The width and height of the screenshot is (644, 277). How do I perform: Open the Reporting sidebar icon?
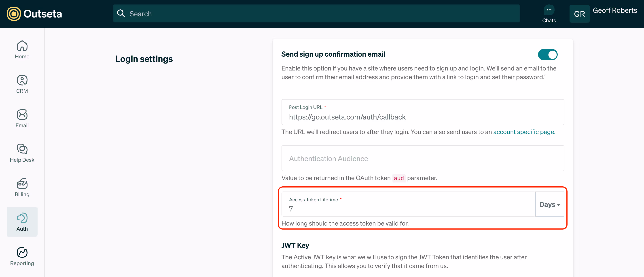22,252
